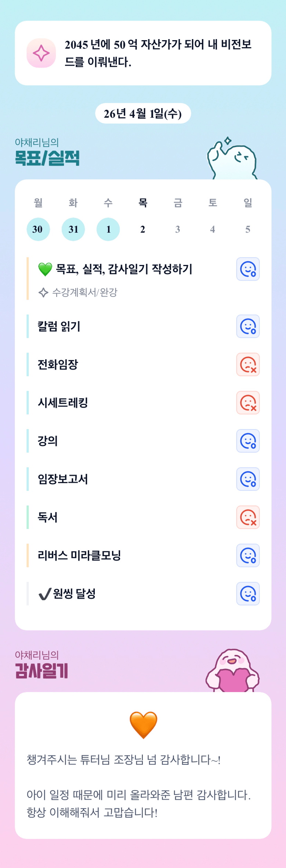Select Monday the 30th in the week
286x868 pixels.
(x=38, y=229)
